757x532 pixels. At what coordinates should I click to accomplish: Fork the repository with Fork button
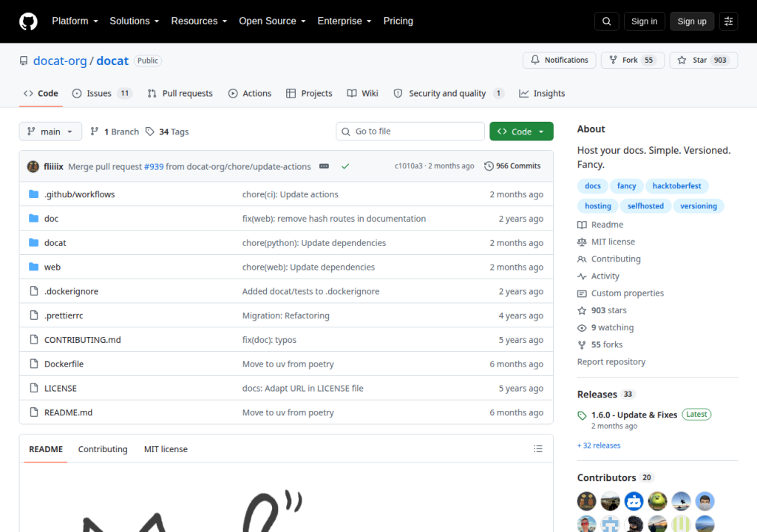pos(633,61)
